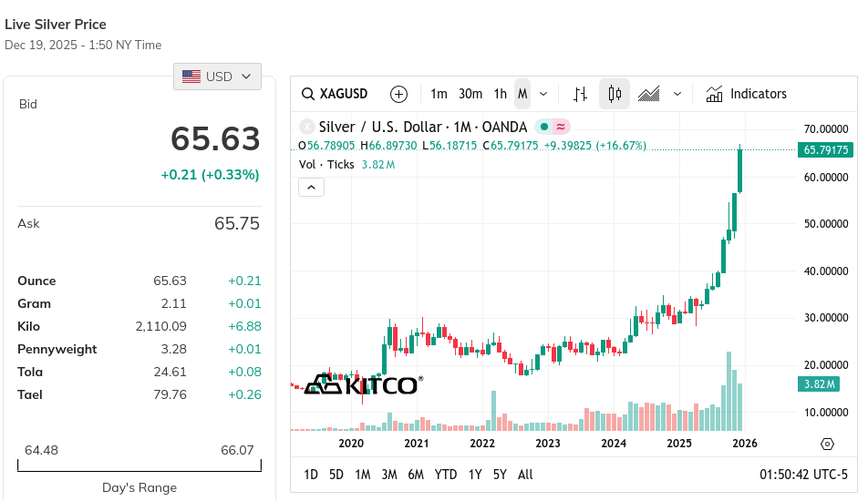
Task: Click the +0.21 (+0.33%) change text
Action: tap(210, 175)
